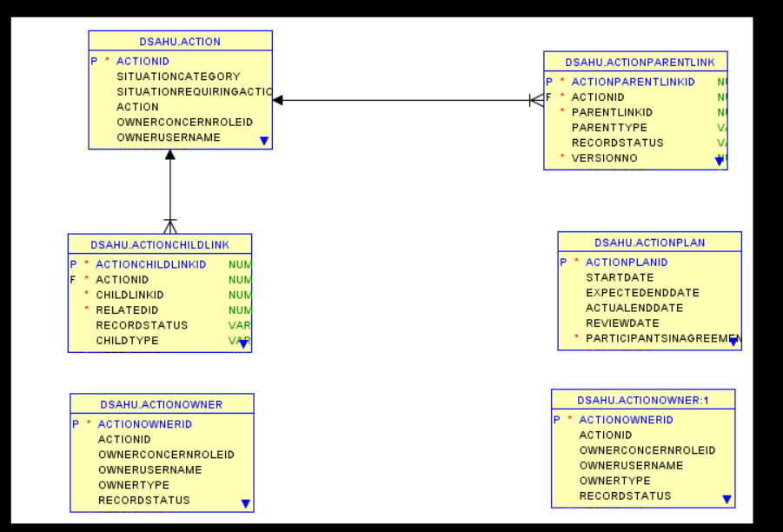Click the green NUM datatype beside ACTIONCHILDLINKID
Viewport: 783px width, 532px height.
tap(241, 264)
